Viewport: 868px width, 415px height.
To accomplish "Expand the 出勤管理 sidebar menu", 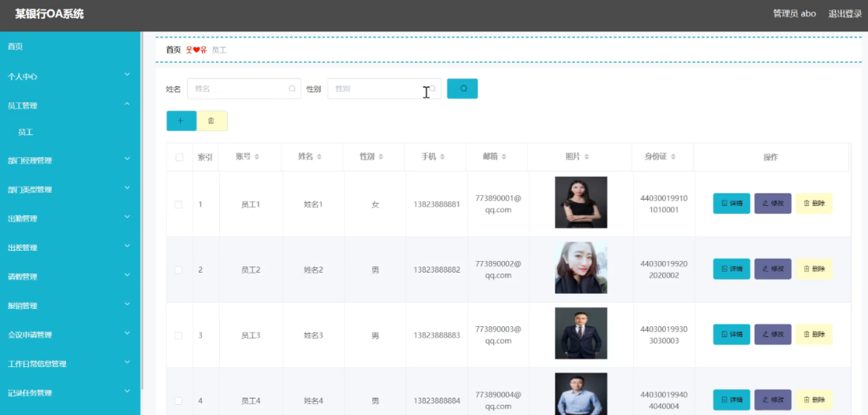I will point(70,219).
